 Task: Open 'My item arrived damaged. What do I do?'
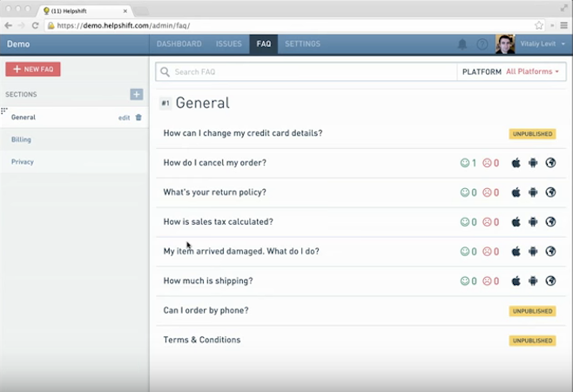(x=241, y=252)
